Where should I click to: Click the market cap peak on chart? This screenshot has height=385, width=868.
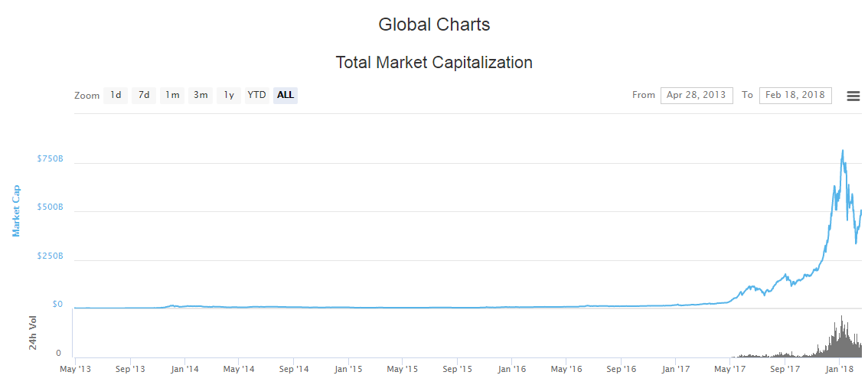coord(843,152)
